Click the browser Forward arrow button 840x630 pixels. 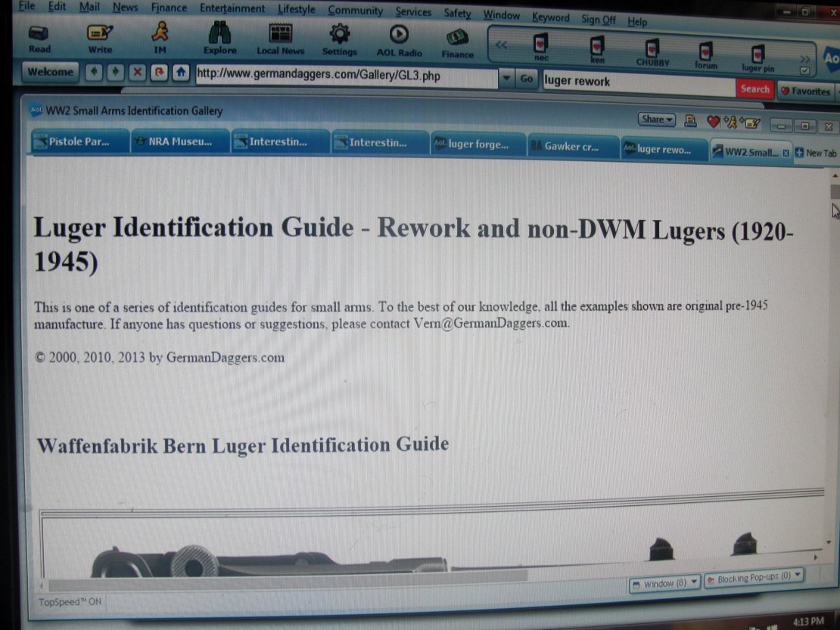(115, 72)
